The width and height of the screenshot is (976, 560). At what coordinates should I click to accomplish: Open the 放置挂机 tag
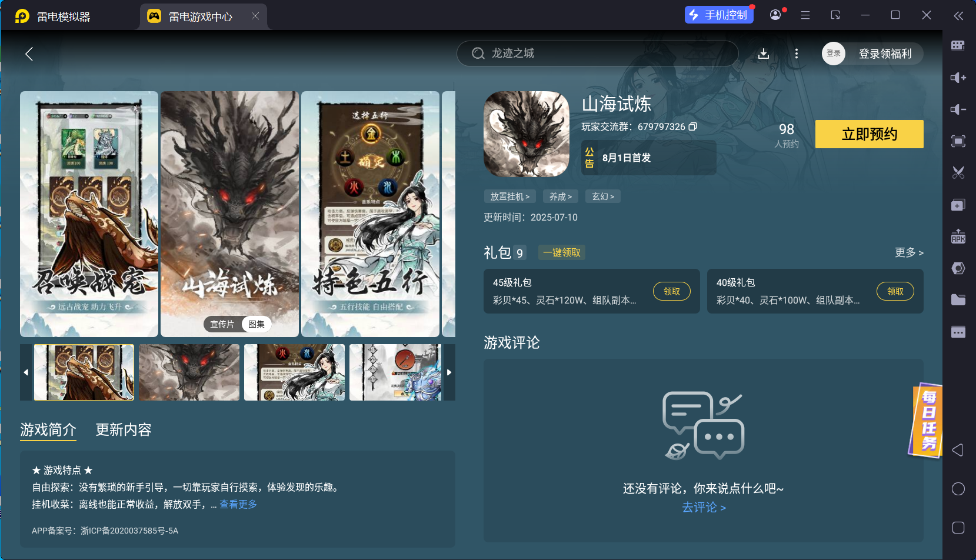pyautogui.click(x=510, y=196)
